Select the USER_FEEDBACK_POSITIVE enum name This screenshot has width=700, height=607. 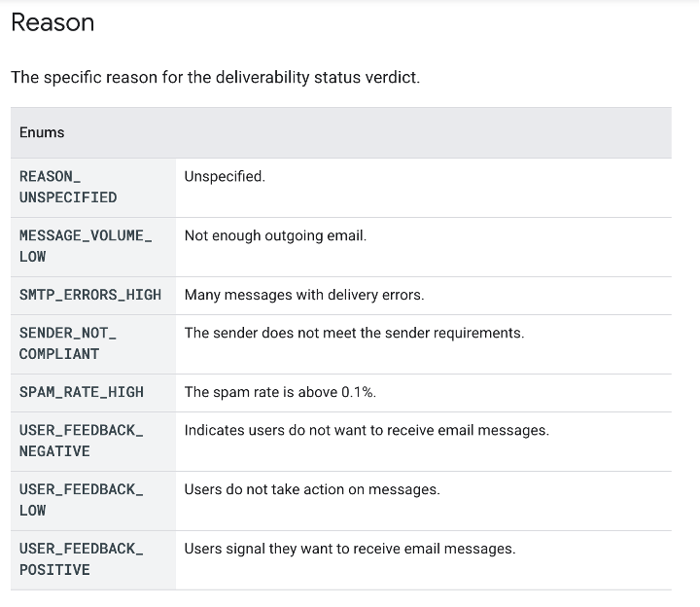point(82,559)
